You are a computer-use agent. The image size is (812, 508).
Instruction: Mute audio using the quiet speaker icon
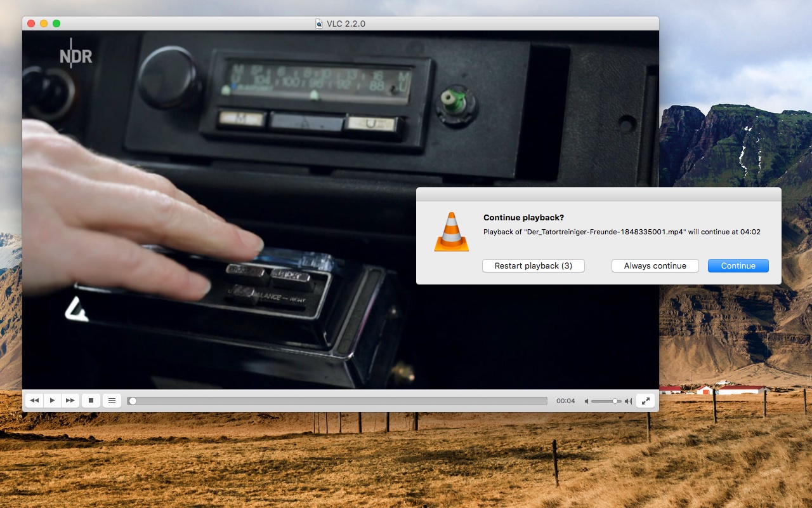tap(587, 401)
